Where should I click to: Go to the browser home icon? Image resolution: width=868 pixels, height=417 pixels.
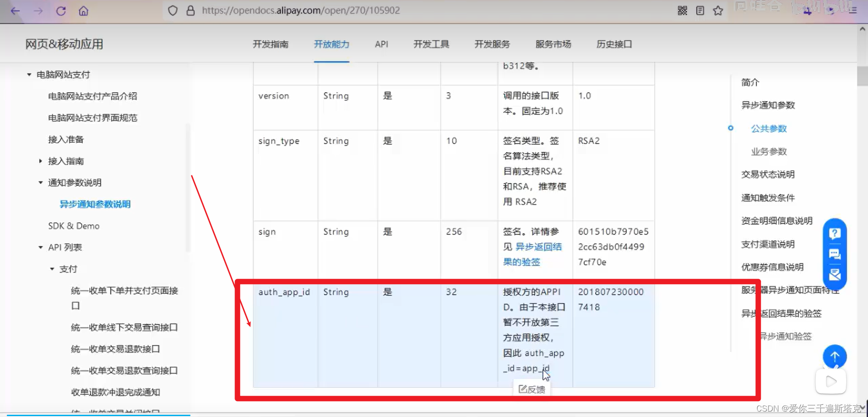click(x=84, y=11)
